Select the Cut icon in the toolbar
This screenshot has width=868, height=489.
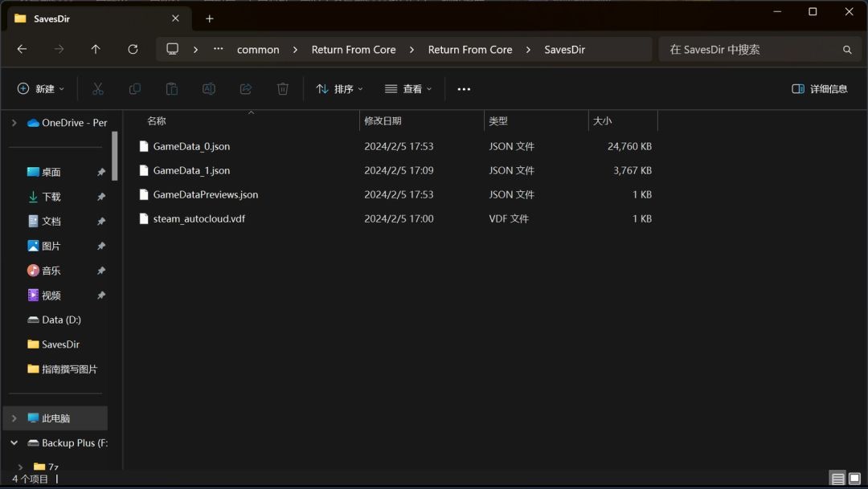(97, 88)
